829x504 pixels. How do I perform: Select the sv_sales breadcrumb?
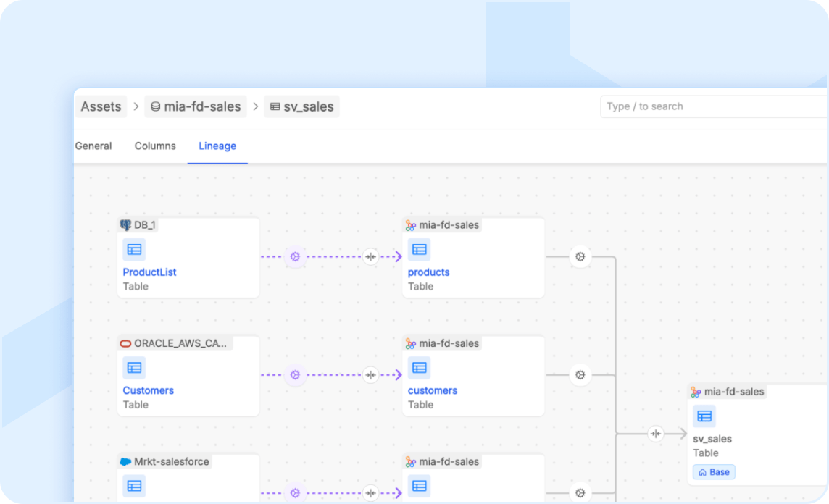[301, 106]
